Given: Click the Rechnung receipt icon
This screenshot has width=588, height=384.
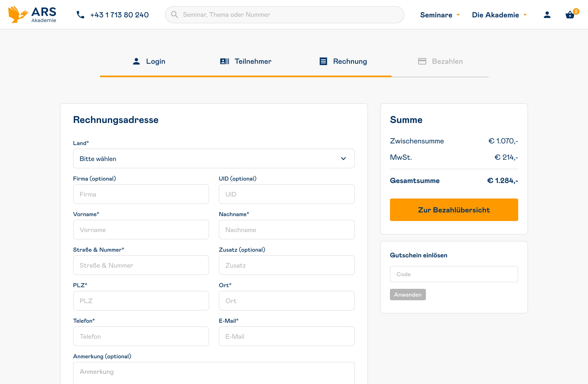Looking at the screenshot, I should tap(323, 61).
